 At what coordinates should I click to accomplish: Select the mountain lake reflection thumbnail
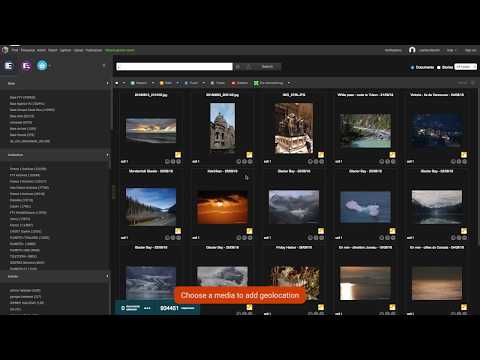437,207
